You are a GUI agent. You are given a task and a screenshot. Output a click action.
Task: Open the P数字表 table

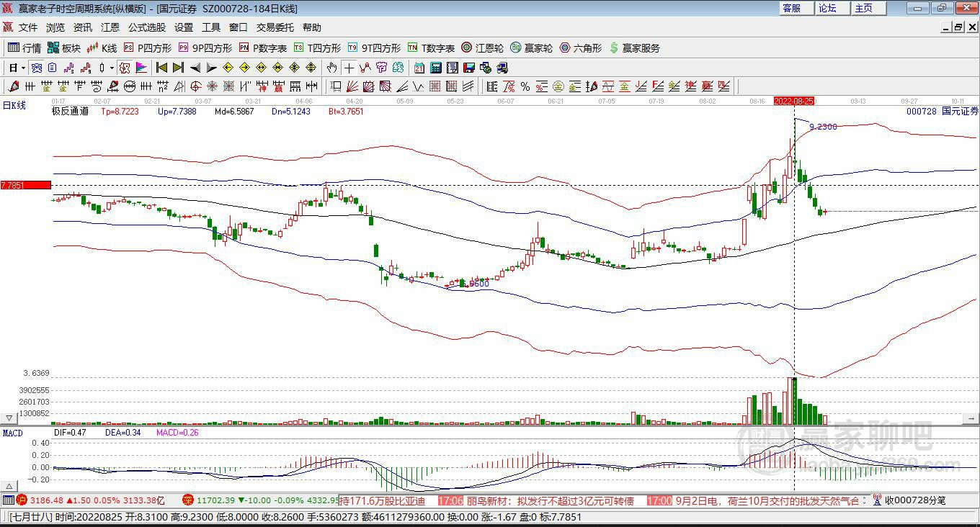tap(263, 48)
